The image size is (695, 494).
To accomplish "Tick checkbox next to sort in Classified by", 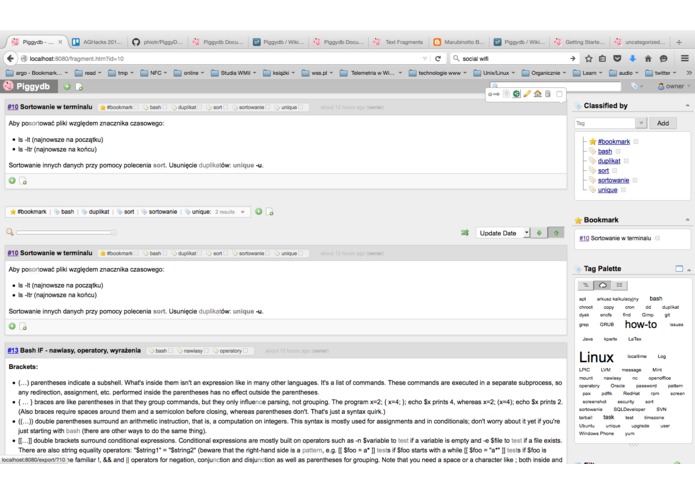I will click(x=615, y=171).
